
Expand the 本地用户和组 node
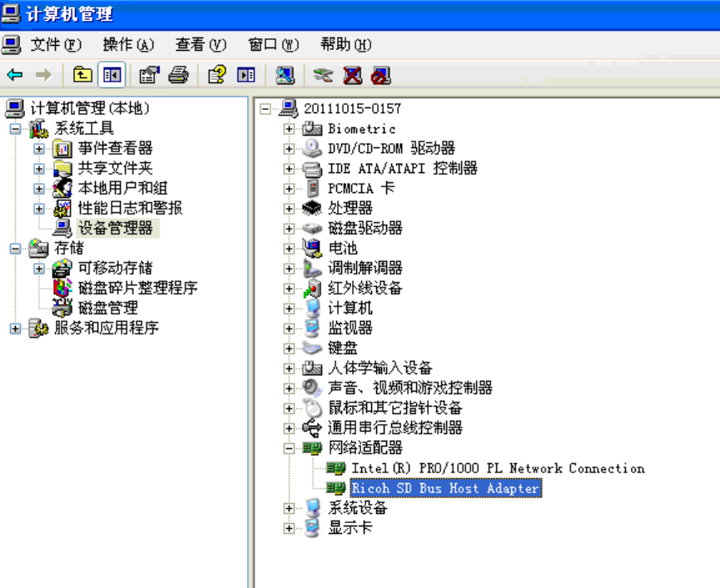[39, 189]
